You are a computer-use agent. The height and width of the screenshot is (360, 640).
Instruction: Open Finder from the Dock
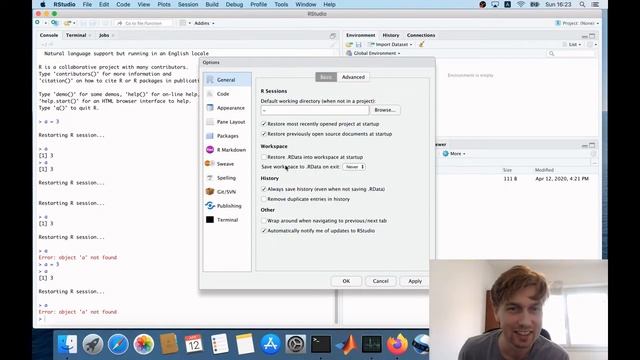67,344
